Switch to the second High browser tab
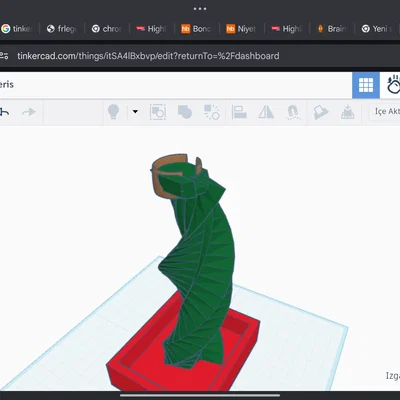The height and width of the screenshot is (400, 400). pos(287,29)
